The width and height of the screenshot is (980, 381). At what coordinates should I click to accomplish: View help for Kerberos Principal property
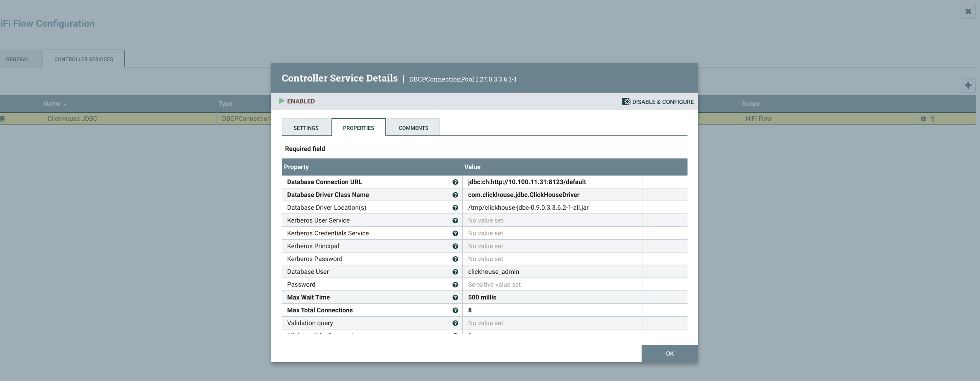pos(455,246)
